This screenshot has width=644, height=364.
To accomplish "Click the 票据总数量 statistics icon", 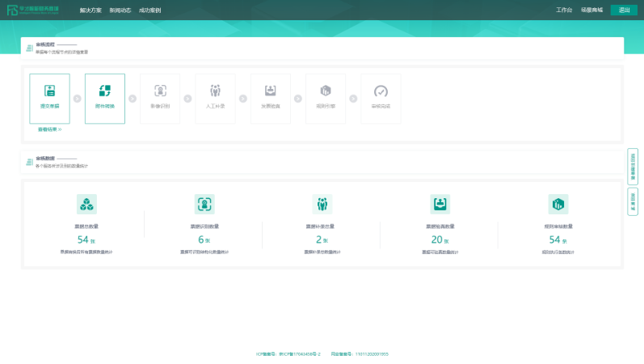I will 86,204.
